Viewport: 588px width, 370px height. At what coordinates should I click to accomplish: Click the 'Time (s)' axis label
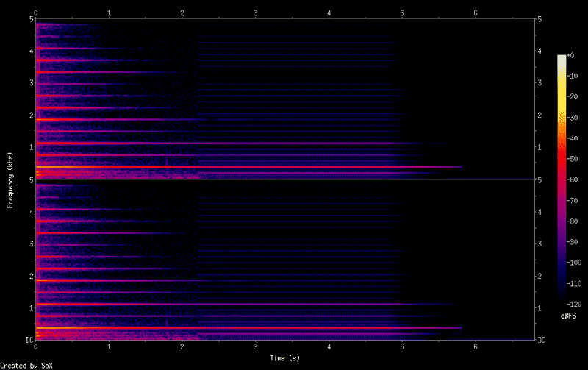285,357
